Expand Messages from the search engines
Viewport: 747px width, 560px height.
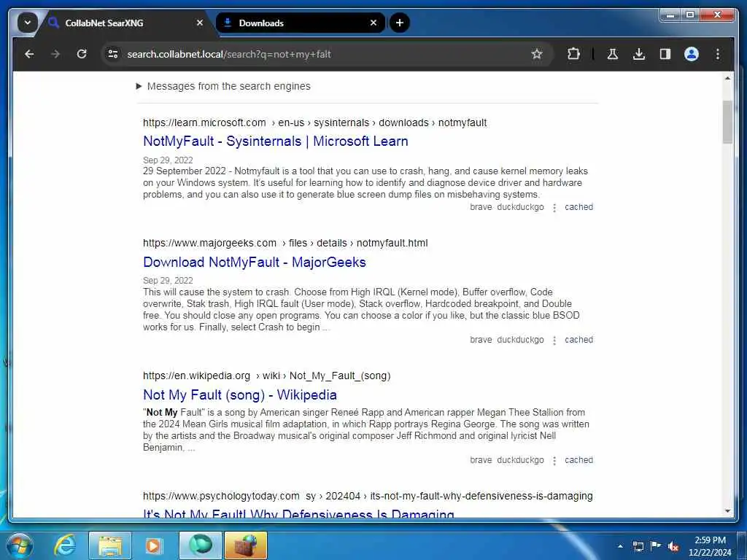click(223, 86)
